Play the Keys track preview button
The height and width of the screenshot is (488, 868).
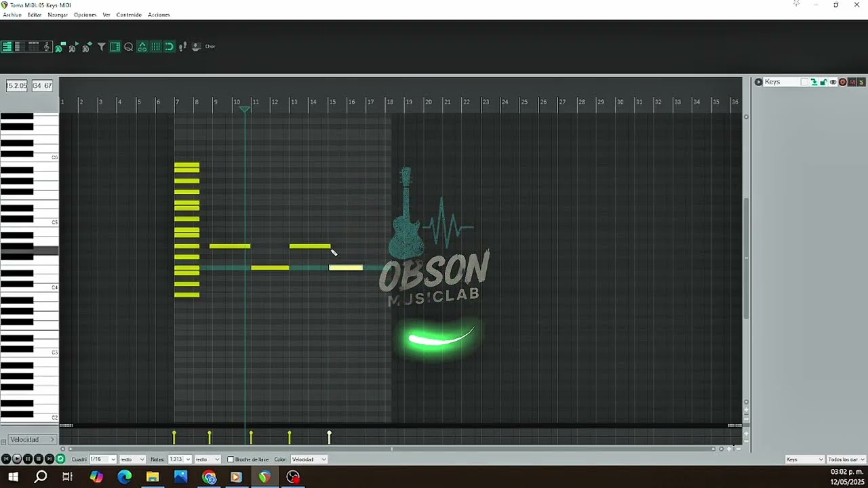758,82
